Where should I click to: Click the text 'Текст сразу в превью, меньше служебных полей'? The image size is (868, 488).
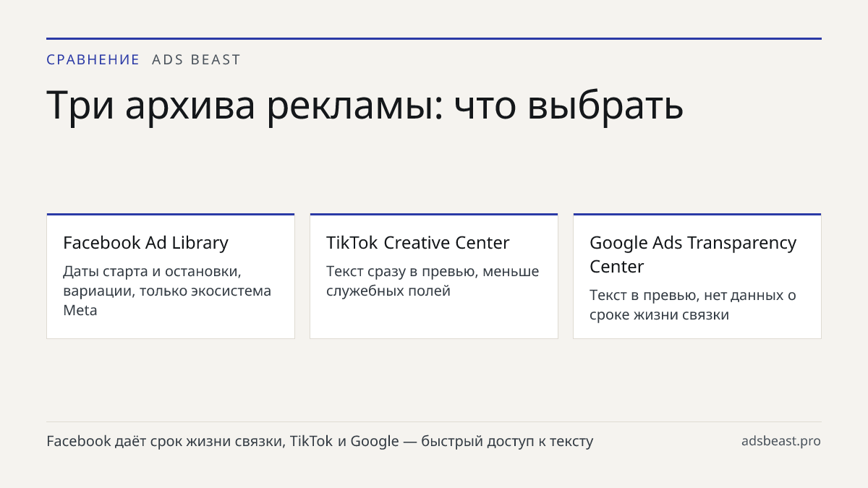click(433, 281)
